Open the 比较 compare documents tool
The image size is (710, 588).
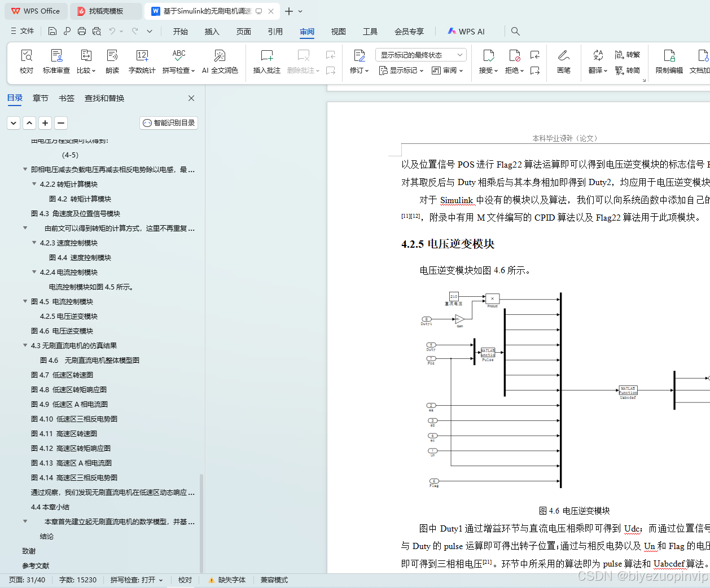click(86, 62)
